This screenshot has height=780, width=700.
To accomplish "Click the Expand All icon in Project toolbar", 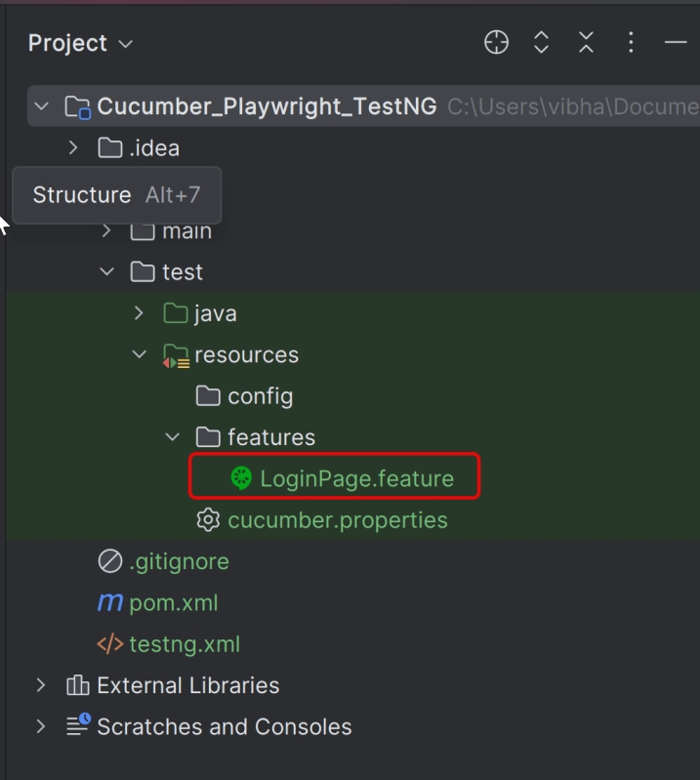I will (542, 43).
